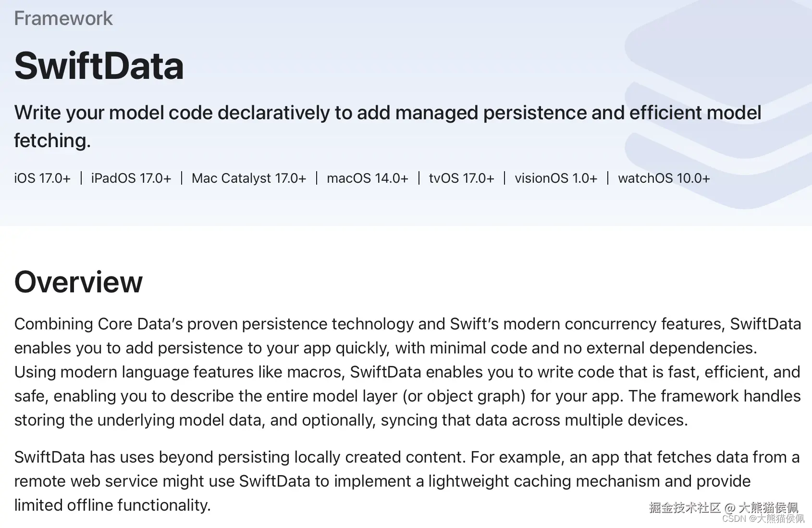Screen dimensions: 812x528
Task: Click the CSDN watermark text
Action: (x=763, y=519)
